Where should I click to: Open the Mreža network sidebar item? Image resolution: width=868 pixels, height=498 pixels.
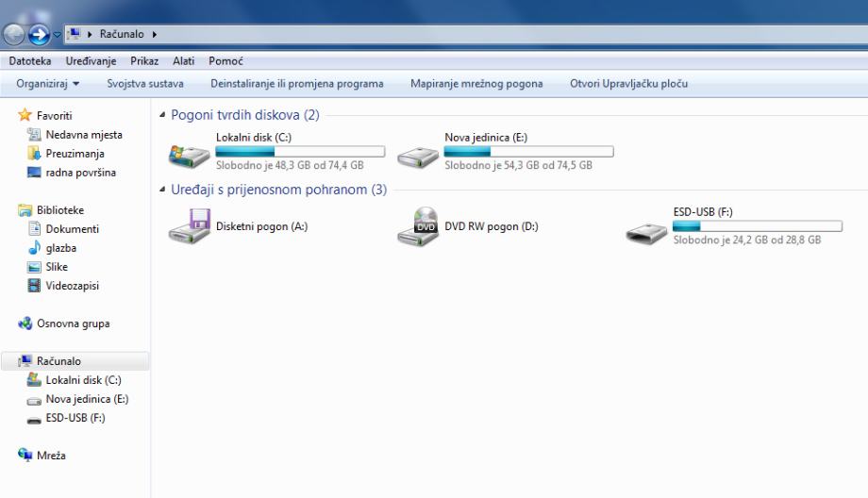click(51, 456)
